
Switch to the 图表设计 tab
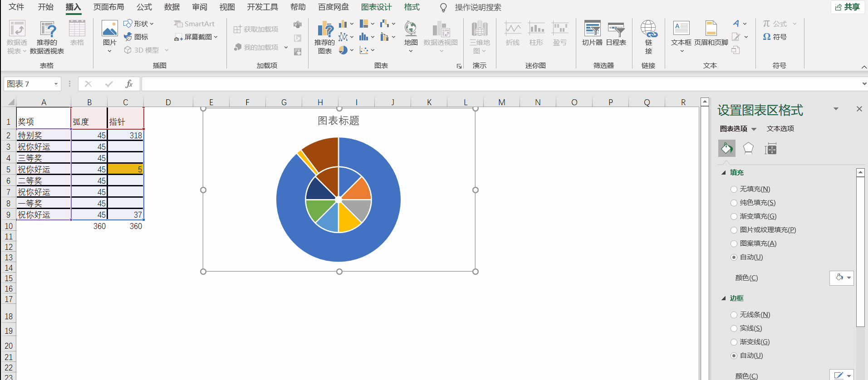[x=376, y=7]
